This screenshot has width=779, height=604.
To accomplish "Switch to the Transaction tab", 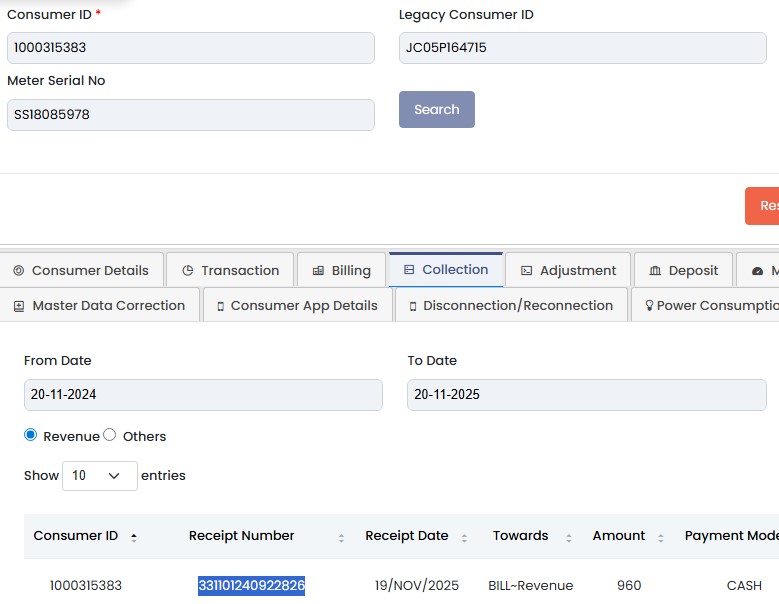I will pos(231,270).
